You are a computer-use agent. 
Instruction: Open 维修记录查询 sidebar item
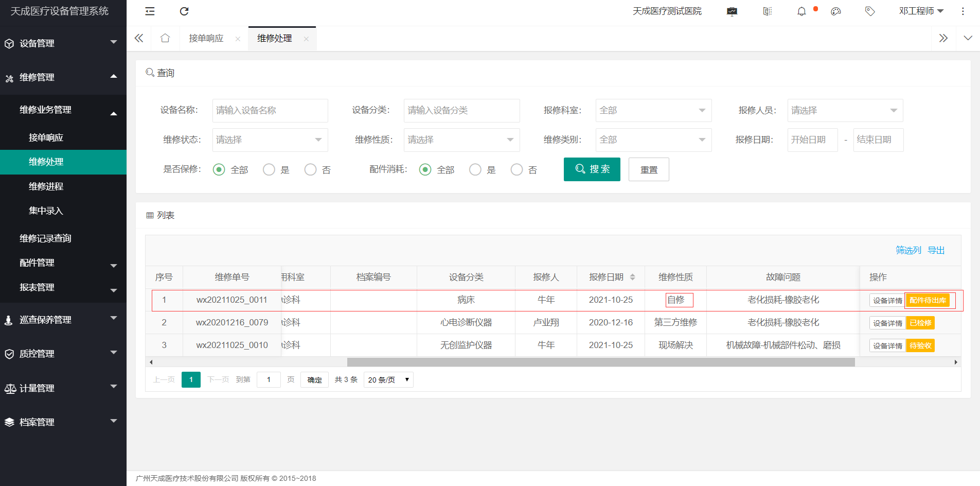point(63,238)
